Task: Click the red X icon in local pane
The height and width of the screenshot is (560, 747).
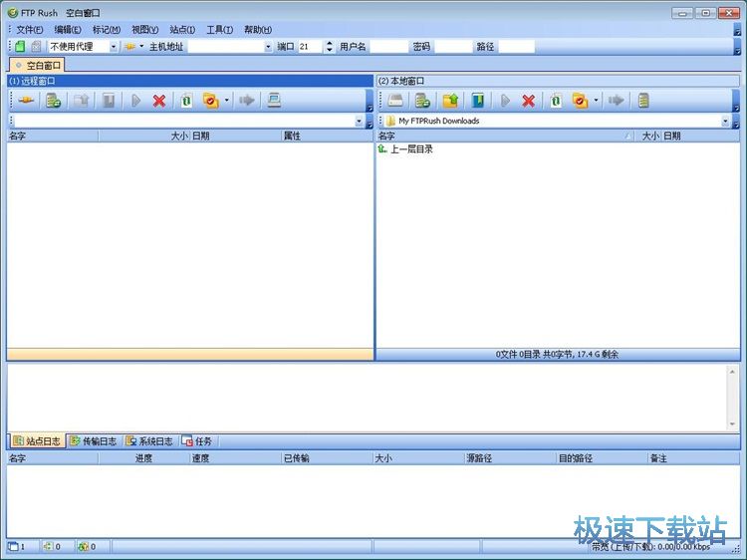Action: coord(528,101)
